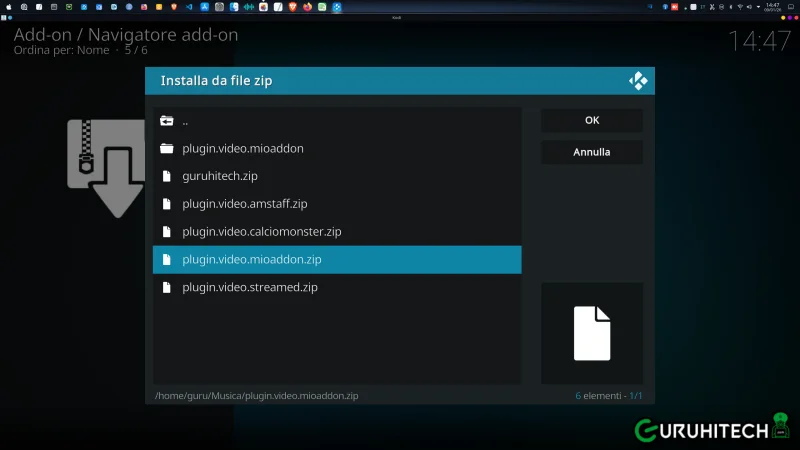Click the Kodi logo in dialog header

[x=638, y=81]
